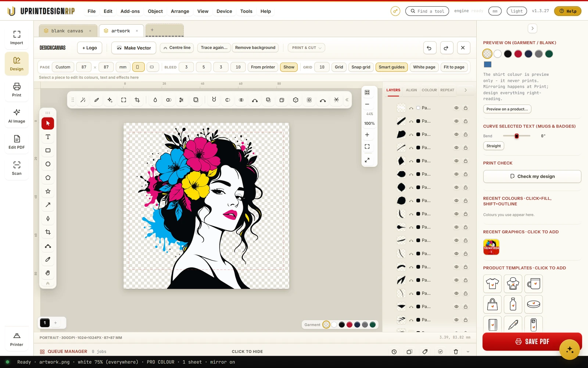Select the Crop tool in left toolbox
Screen dimensions: 588x368
[x=48, y=232]
